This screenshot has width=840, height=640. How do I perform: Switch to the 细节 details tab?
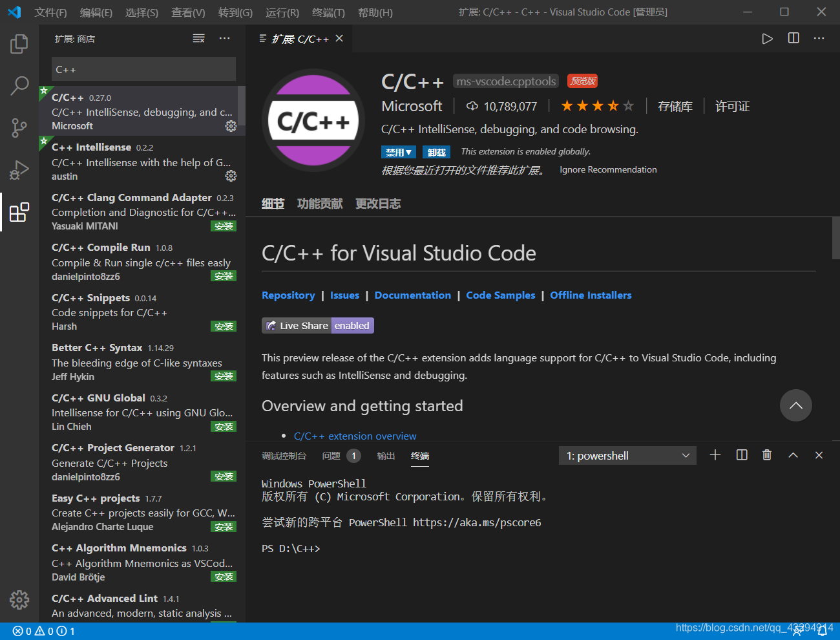273,204
